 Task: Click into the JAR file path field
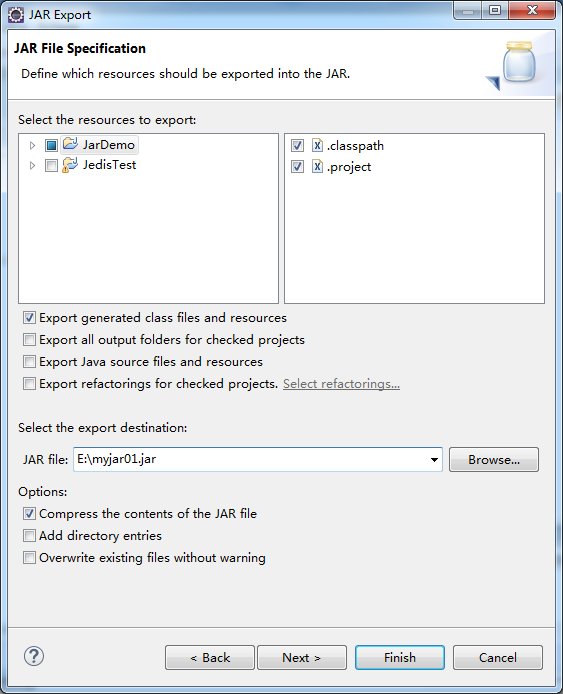pyautogui.click(x=251, y=459)
